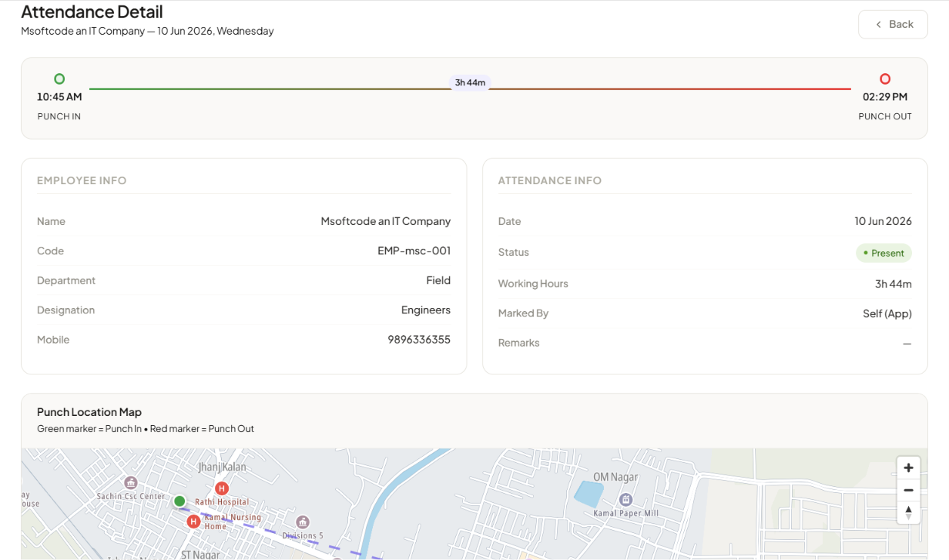The image size is (949, 560).
Task: Click the map legend text line
Action: [x=146, y=429]
